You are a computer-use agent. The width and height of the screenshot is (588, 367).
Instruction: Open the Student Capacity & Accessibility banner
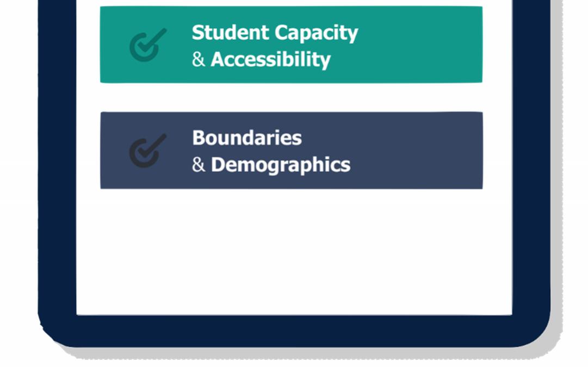point(291,45)
